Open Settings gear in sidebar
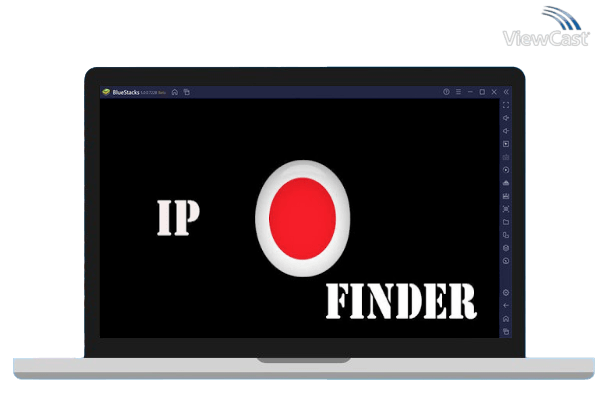 coord(506,293)
